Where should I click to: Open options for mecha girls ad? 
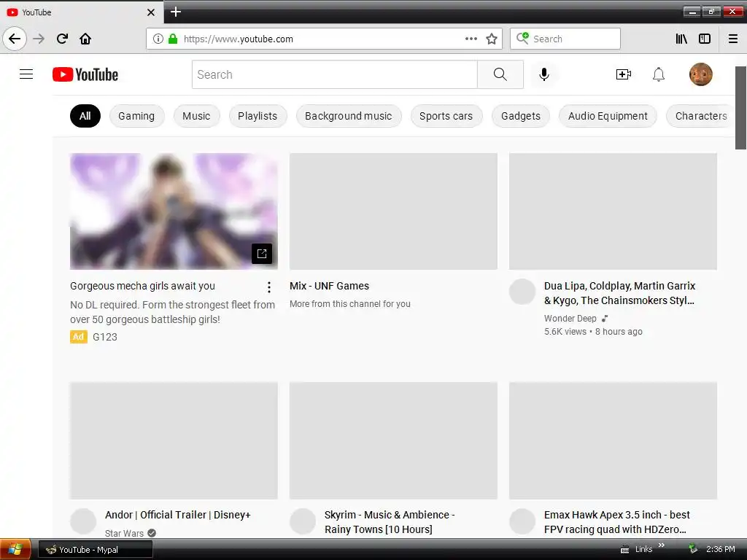(x=269, y=287)
